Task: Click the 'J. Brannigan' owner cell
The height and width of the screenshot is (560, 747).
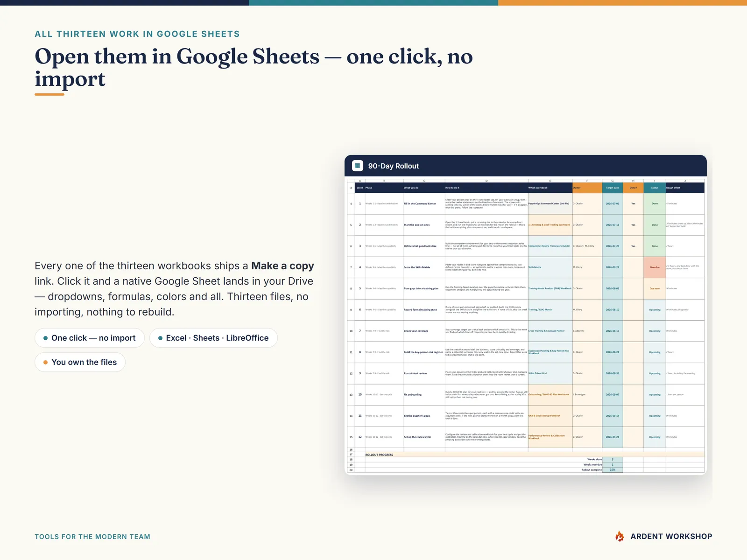Action: tap(587, 395)
